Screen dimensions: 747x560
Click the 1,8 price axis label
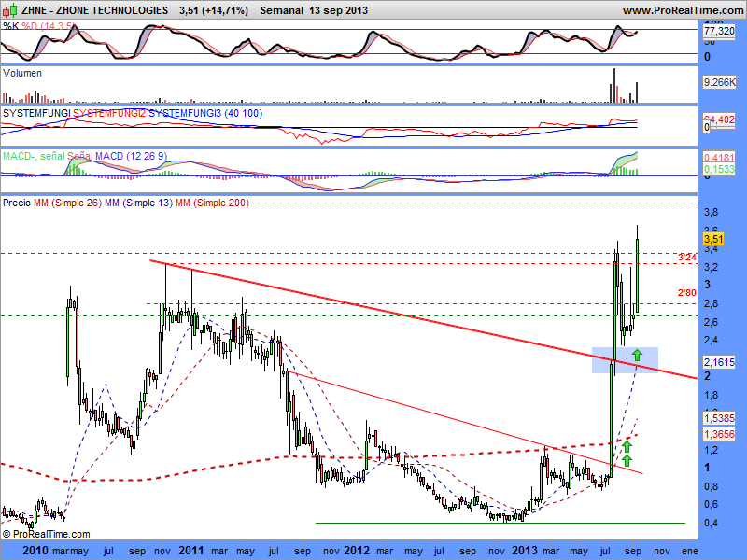711,395
